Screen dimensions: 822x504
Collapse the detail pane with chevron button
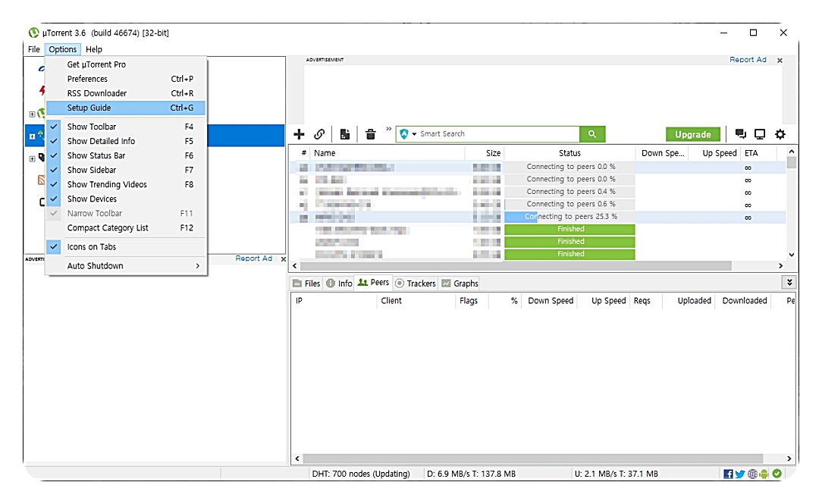(789, 283)
